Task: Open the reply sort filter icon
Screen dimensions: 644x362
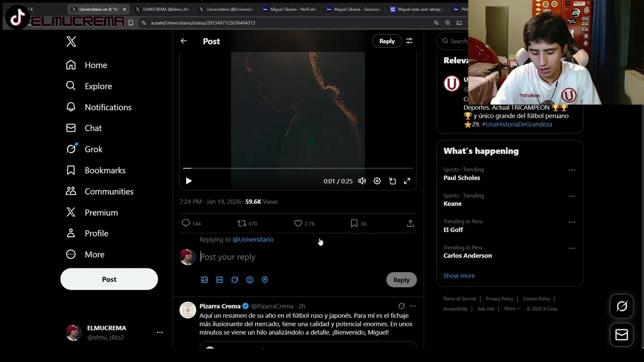Action: [410, 41]
